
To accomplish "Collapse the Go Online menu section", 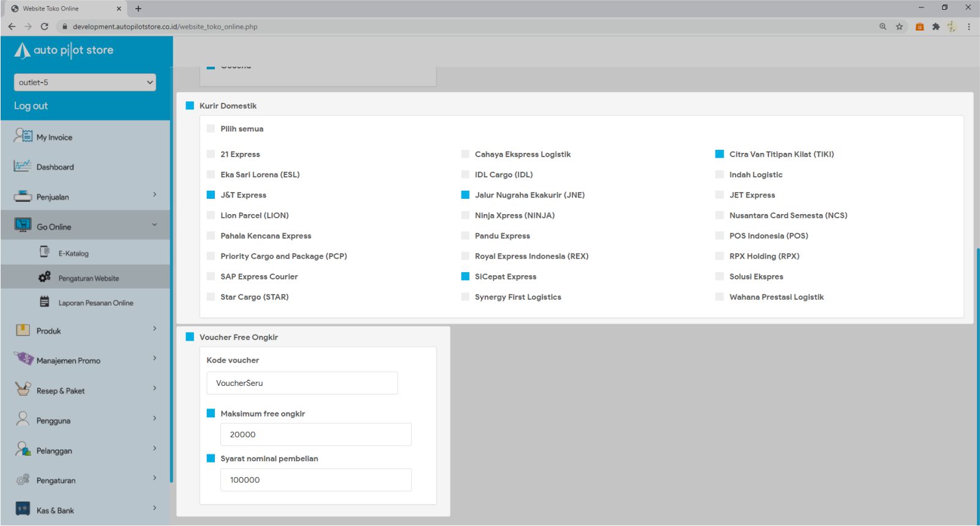I will (x=154, y=225).
